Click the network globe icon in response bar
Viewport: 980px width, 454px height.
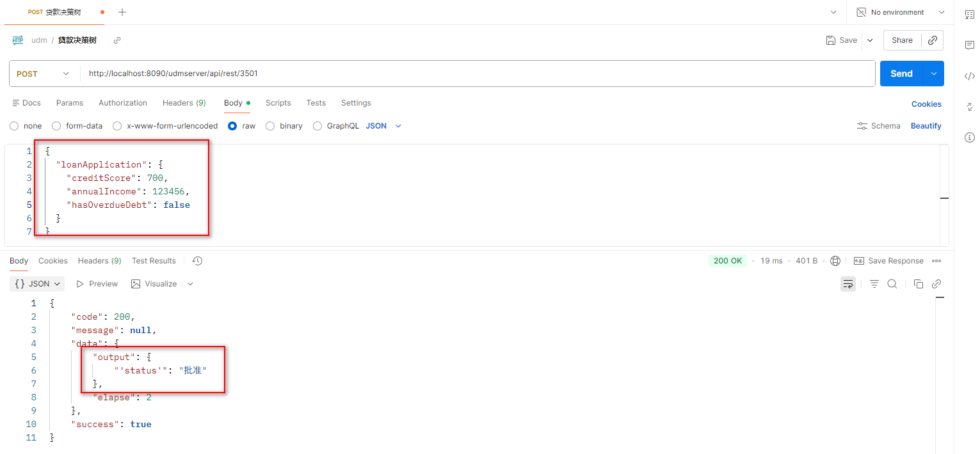click(835, 261)
